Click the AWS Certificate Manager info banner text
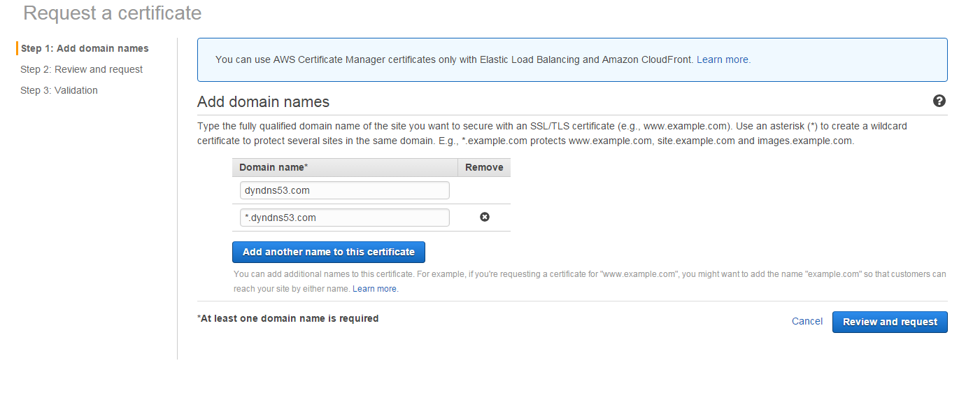Viewport: 980px width, 412px height. point(453,59)
